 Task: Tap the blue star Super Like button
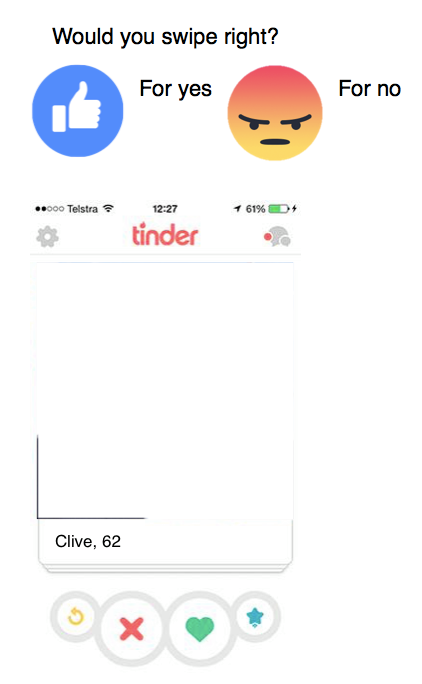tap(255, 616)
